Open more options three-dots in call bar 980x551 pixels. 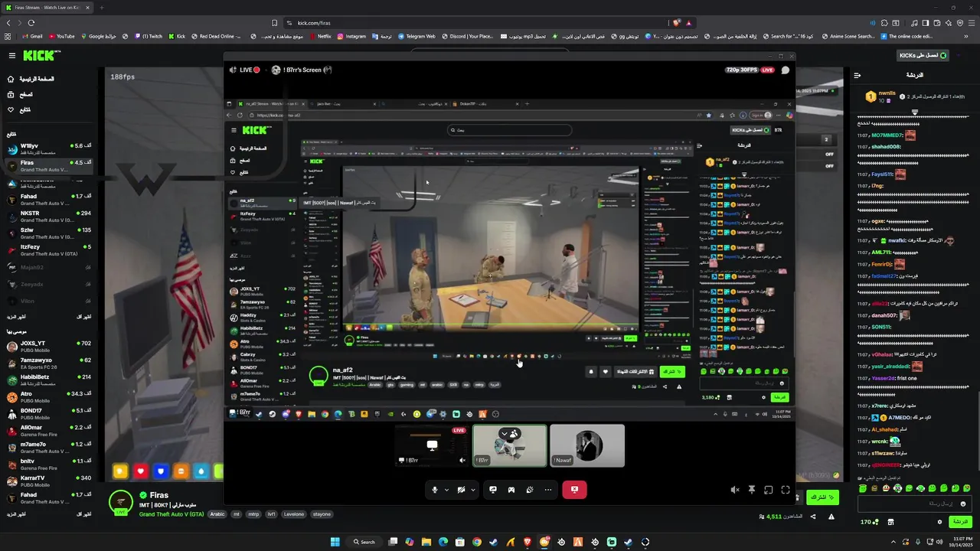click(548, 490)
